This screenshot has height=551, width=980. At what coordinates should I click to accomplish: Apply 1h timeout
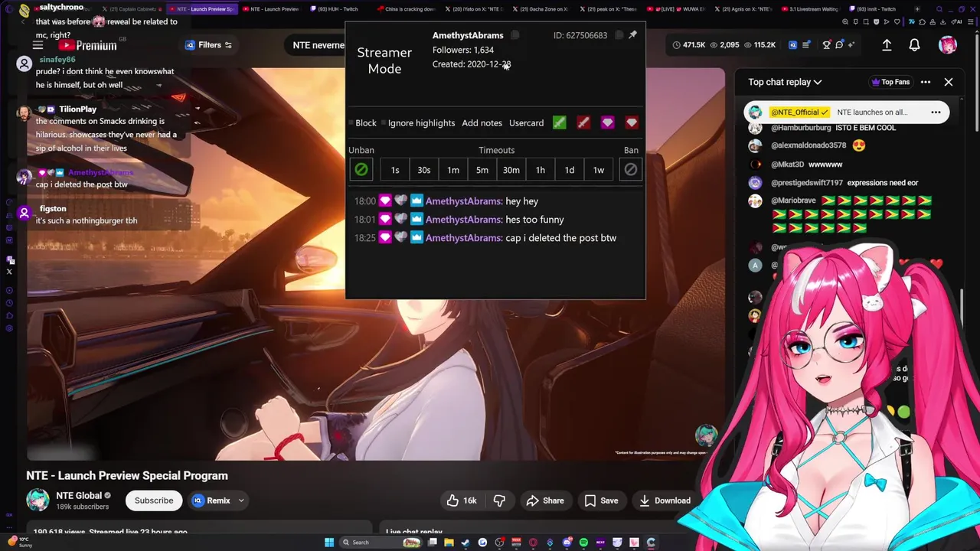pyautogui.click(x=541, y=170)
